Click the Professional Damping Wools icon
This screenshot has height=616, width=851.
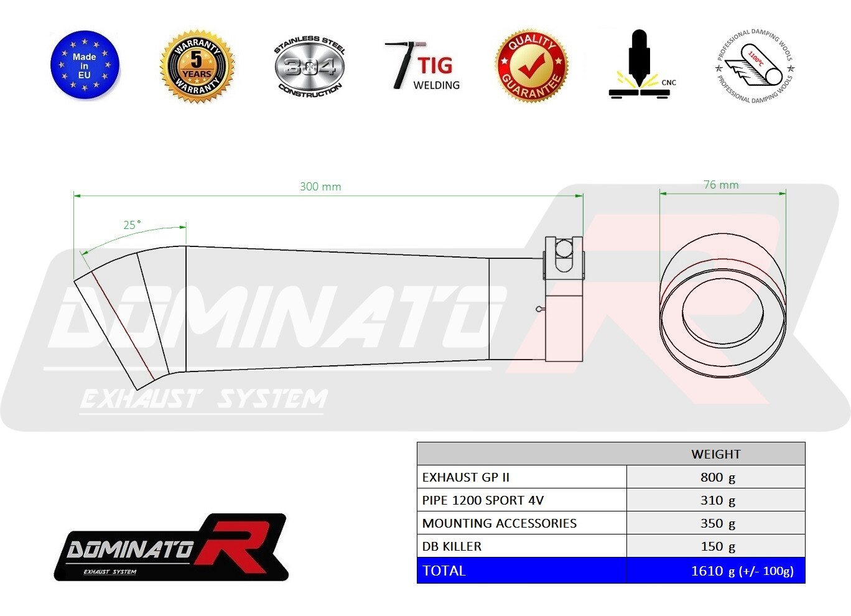[x=755, y=66]
